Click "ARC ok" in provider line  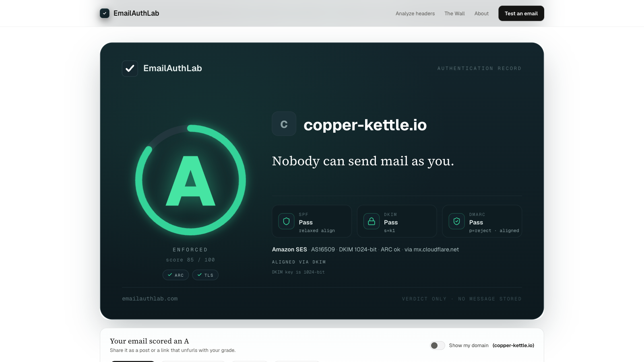[390, 249]
